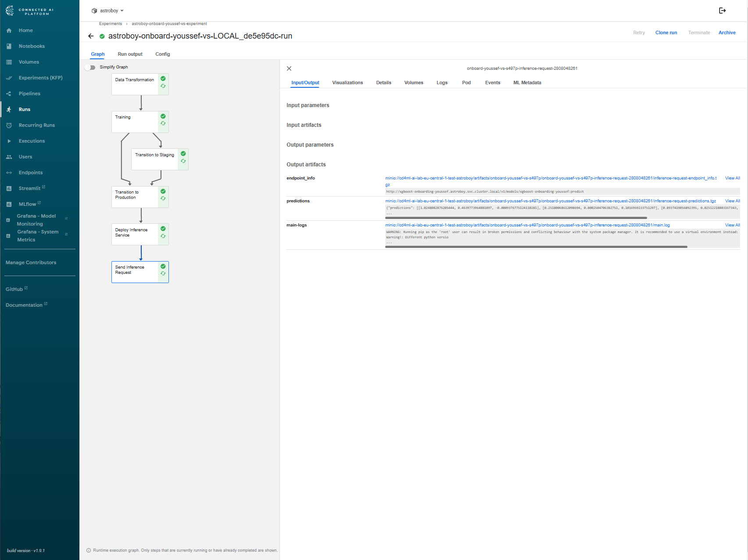
Task: Click the Pipelines graph icon
Action: pyautogui.click(x=9, y=93)
